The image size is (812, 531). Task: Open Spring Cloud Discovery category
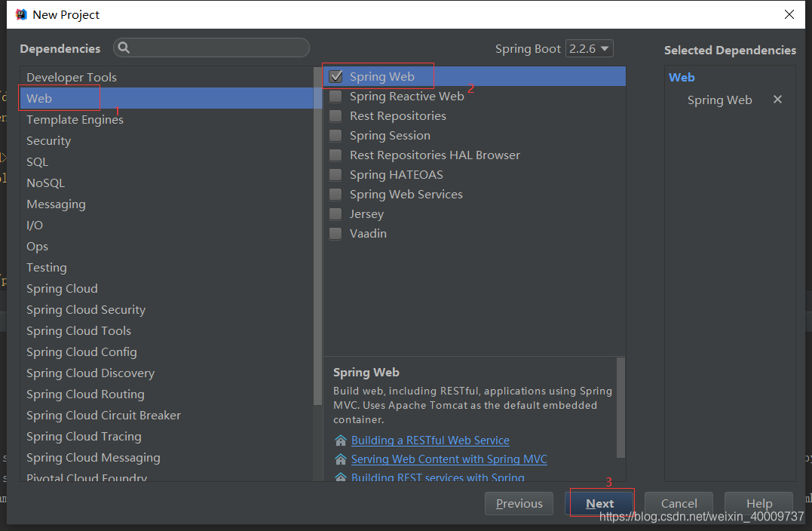click(x=167, y=373)
